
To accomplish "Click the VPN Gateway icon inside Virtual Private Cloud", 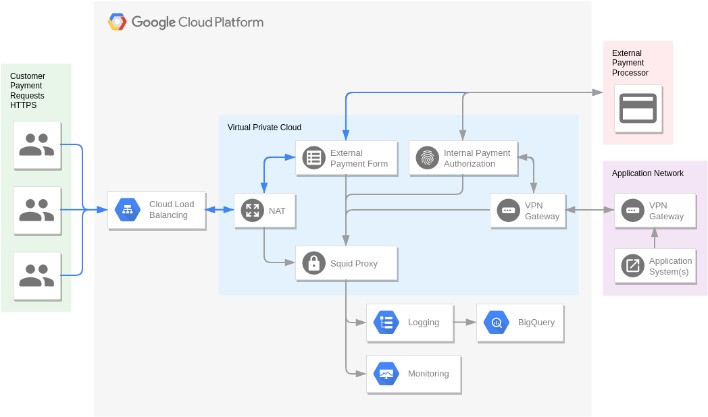I will [x=508, y=210].
